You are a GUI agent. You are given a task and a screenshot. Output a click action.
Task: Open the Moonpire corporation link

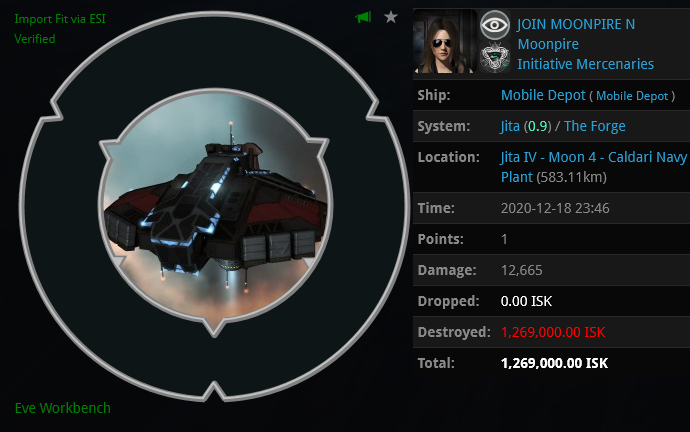(x=548, y=44)
